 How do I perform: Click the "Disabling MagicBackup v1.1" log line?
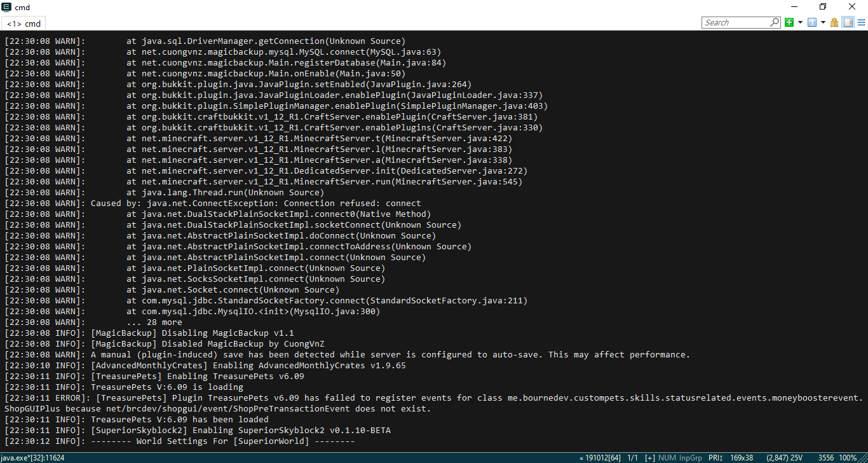tap(149, 333)
